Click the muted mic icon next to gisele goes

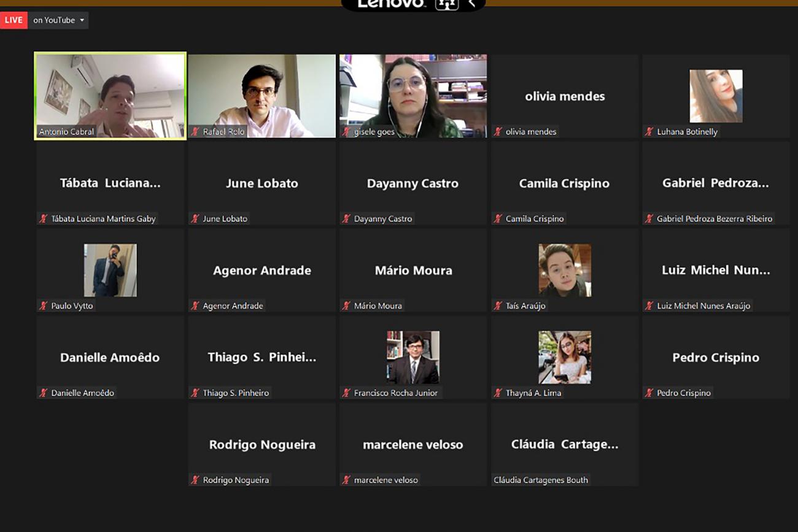(346, 131)
